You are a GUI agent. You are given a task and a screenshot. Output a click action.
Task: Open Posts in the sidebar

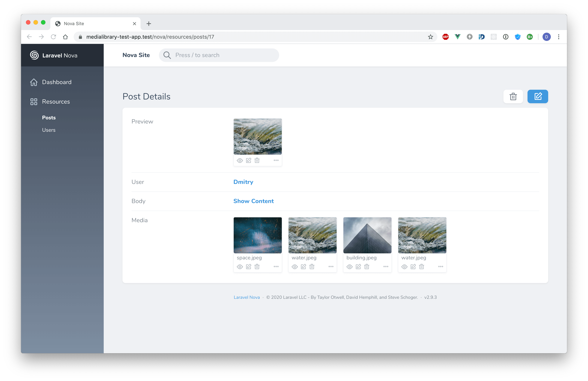[x=49, y=118]
